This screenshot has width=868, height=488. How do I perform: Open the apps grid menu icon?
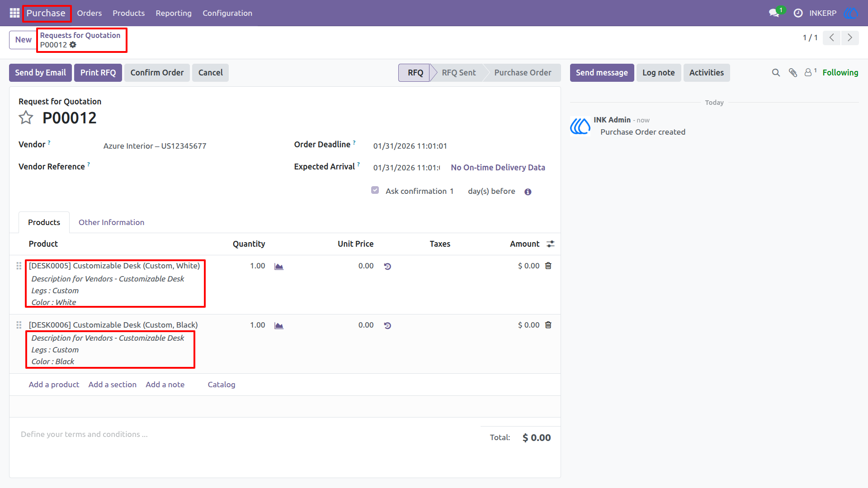(14, 13)
